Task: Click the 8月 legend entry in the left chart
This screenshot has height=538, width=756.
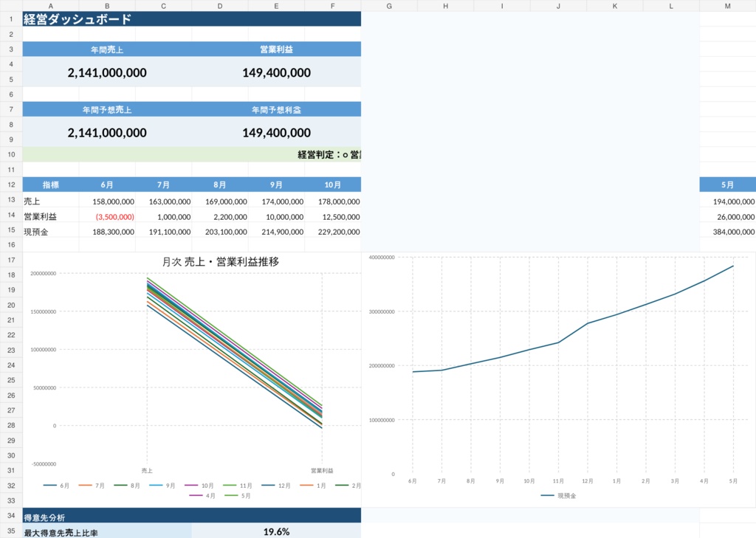Action: pyautogui.click(x=127, y=486)
